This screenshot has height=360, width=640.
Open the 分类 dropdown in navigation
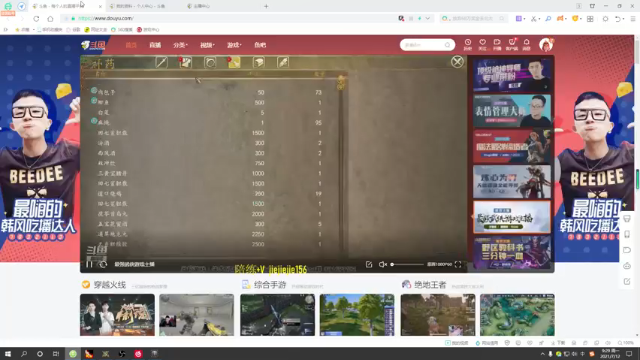point(180,45)
